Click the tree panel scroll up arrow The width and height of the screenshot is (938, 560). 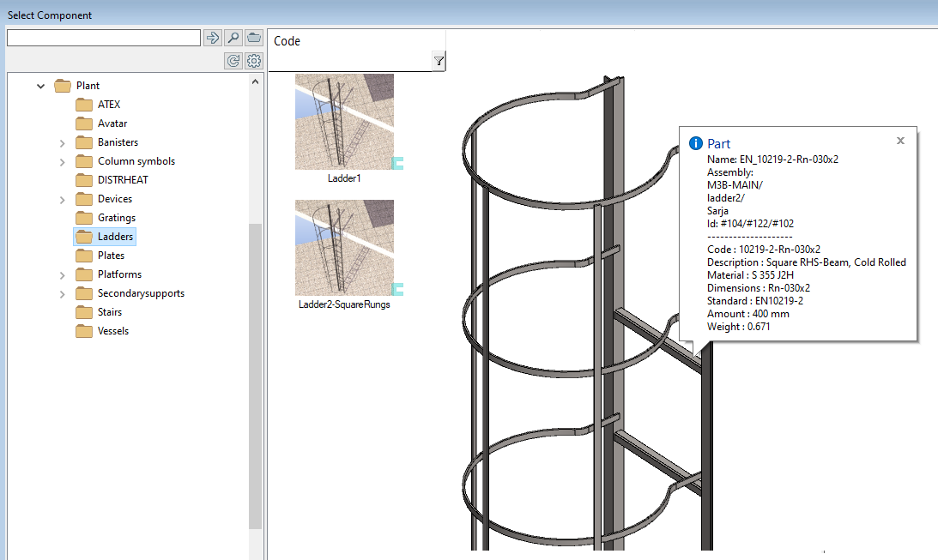255,81
